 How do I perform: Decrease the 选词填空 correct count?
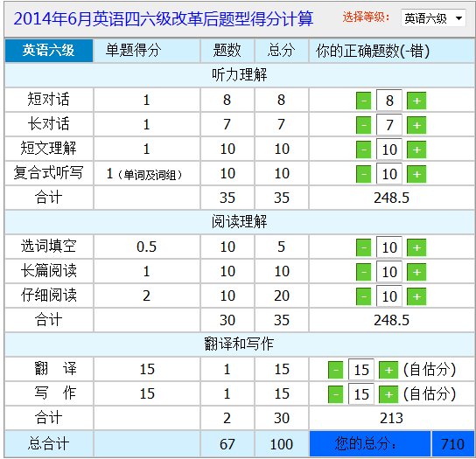click(363, 247)
